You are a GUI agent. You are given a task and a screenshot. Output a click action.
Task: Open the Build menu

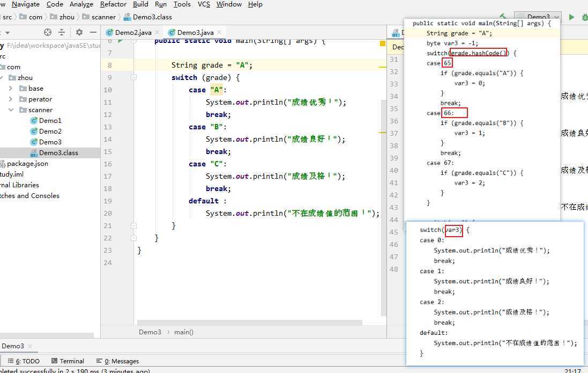(x=140, y=4)
